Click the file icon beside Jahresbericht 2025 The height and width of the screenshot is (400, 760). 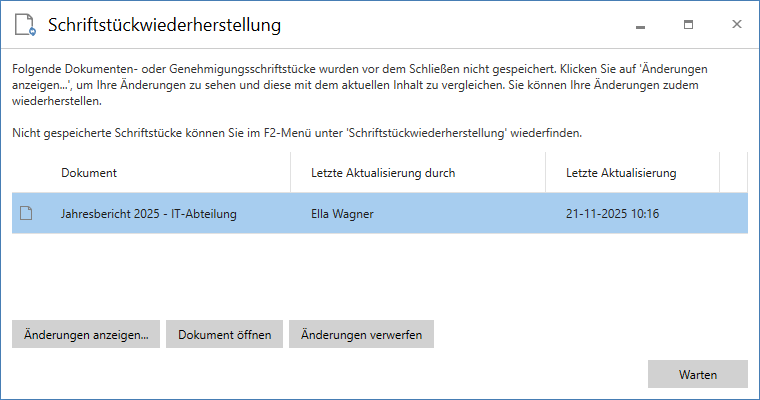tap(26, 213)
